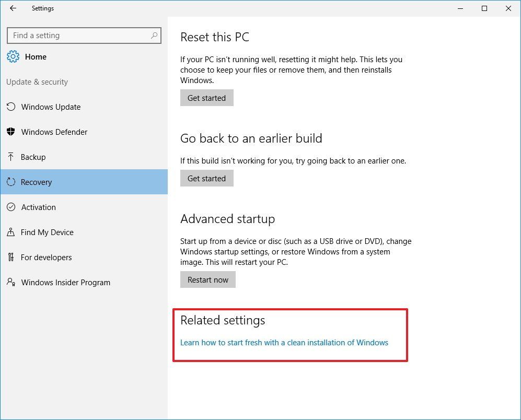
Task: Select the For developers icon
Action: tap(11, 257)
